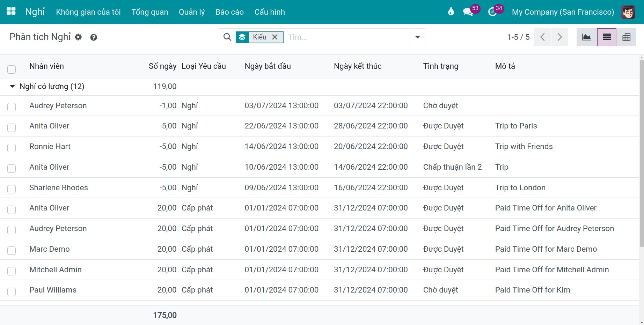Select the Paul Williams row checkbox
644x325 pixels.
(12, 291)
